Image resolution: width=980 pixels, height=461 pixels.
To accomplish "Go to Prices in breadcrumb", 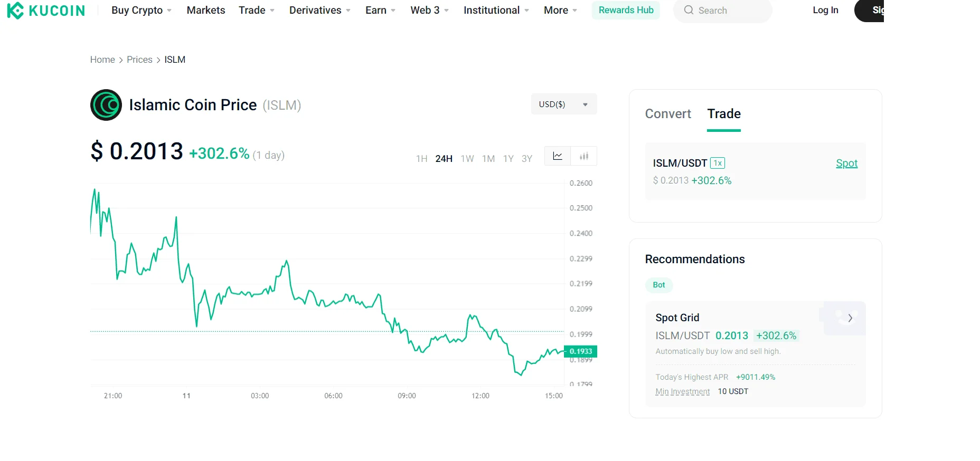I will tap(139, 60).
